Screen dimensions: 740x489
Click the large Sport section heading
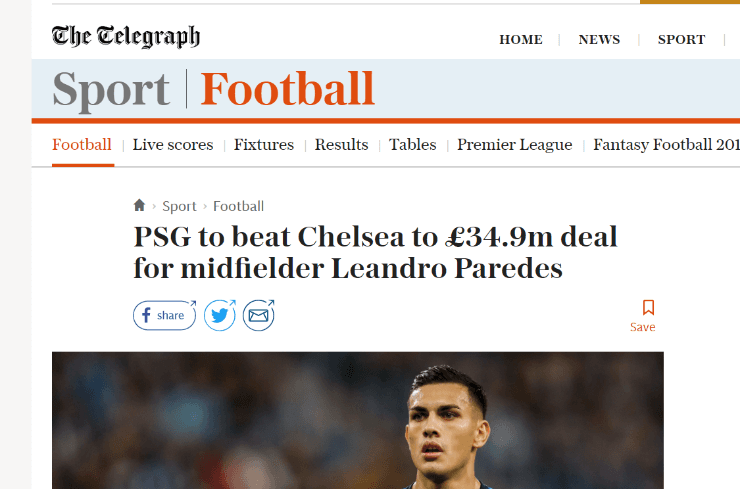coord(111,89)
